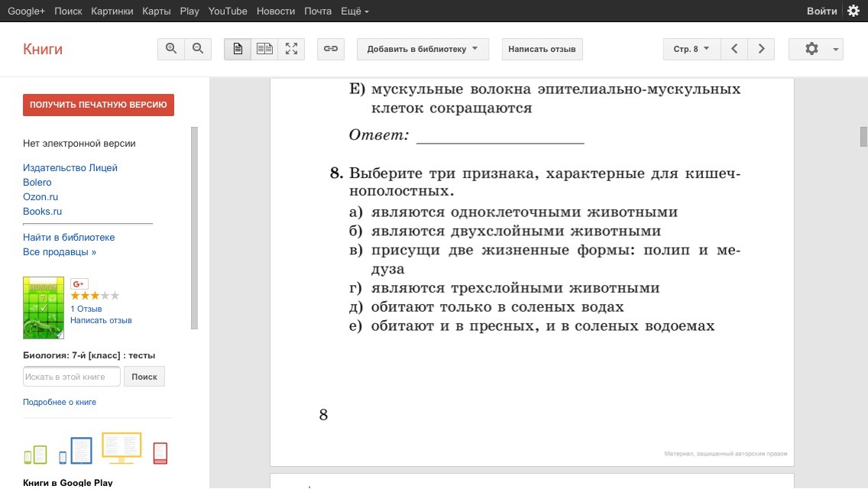The height and width of the screenshot is (489, 868).
Task: Click the zoom out magnifier icon
Action: pyautogui.click(x=198, y=49)
